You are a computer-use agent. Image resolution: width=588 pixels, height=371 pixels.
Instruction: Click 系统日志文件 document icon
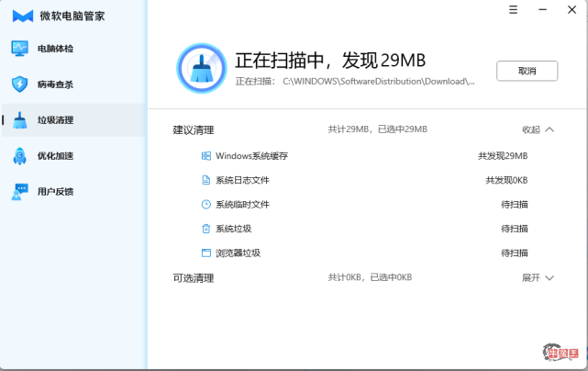(206, 180)
